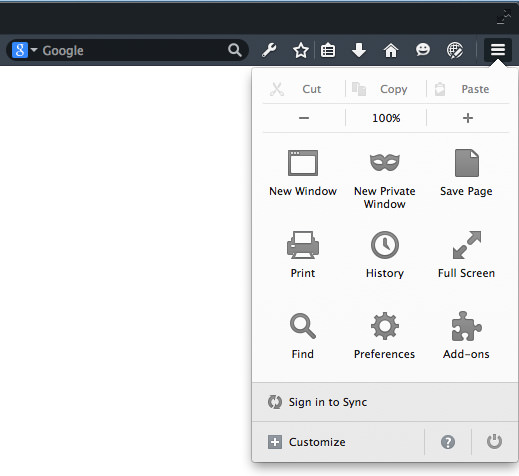Select Save Page in the menu
Screen dimensions: 519x476
(466, 173)
